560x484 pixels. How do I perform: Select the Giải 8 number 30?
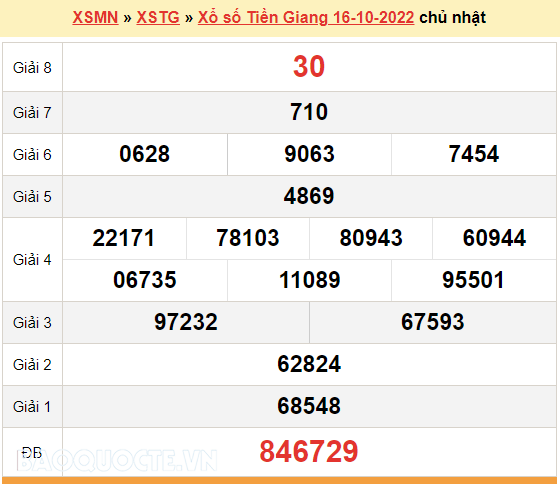(309, 66)
